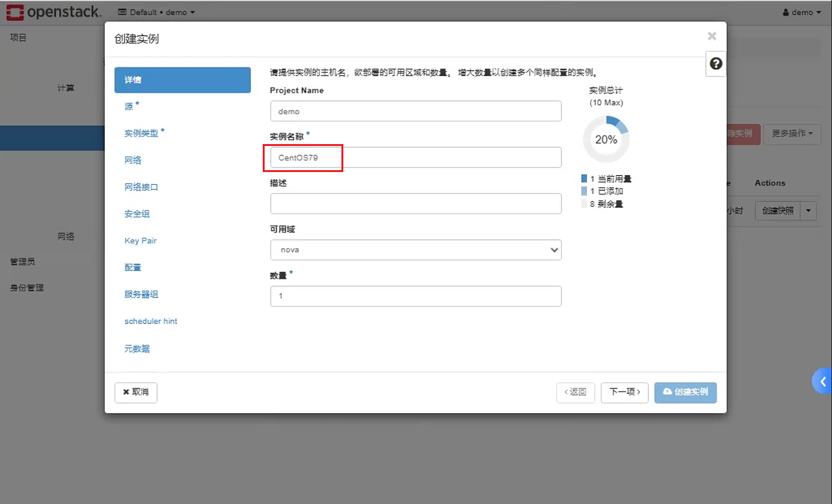Image resolution: width=832 pixels, height=504 pixels.
Task: Expand 网络 in the left sidebar
Action: (x=66, y=236)
